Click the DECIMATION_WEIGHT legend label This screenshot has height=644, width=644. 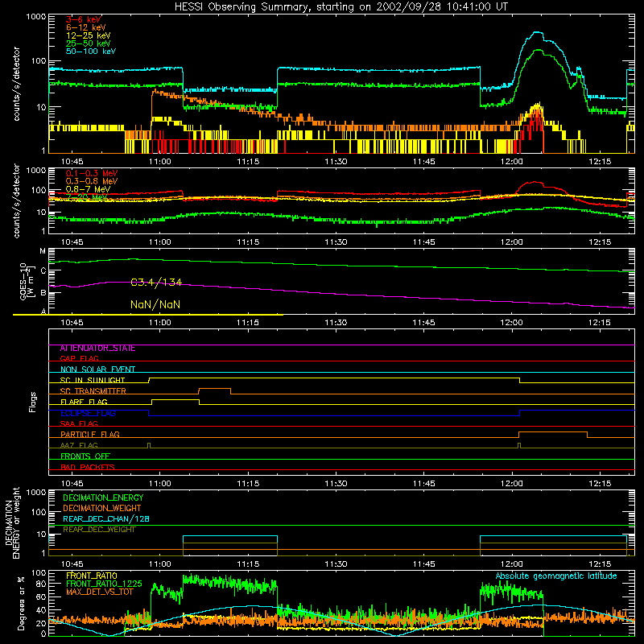click(102, 508)
